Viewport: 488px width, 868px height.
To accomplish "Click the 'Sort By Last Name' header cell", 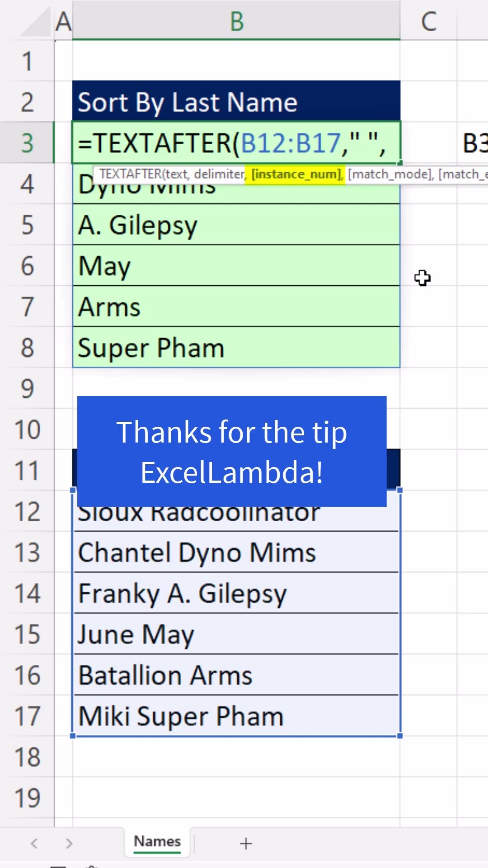I will click(236, 102).
